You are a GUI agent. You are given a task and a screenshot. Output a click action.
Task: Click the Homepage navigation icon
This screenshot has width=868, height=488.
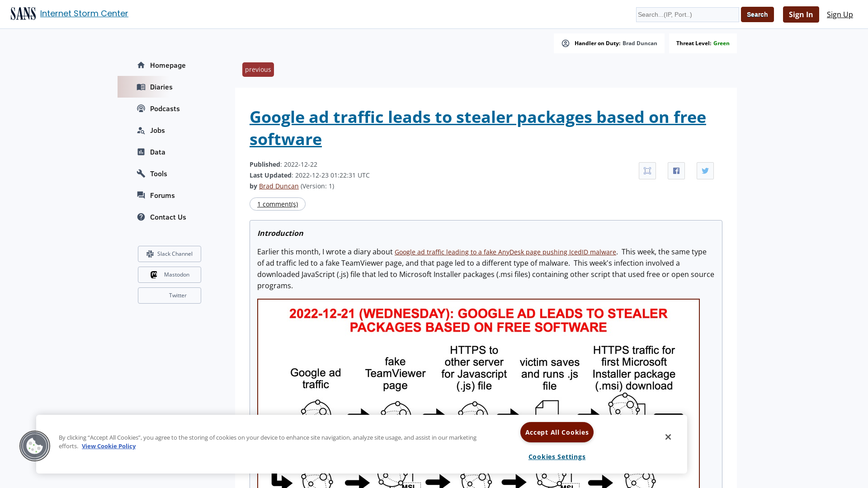click(142, 65)
